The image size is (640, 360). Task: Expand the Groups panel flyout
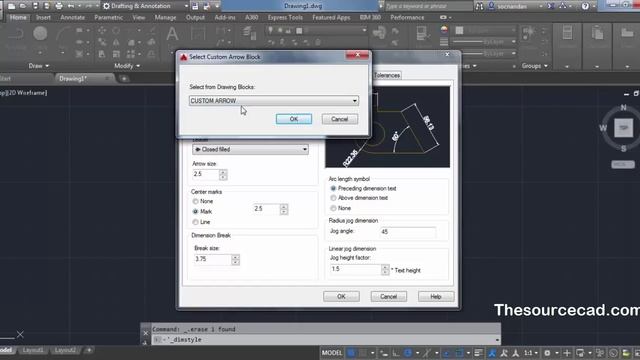(x=534, y=66)
